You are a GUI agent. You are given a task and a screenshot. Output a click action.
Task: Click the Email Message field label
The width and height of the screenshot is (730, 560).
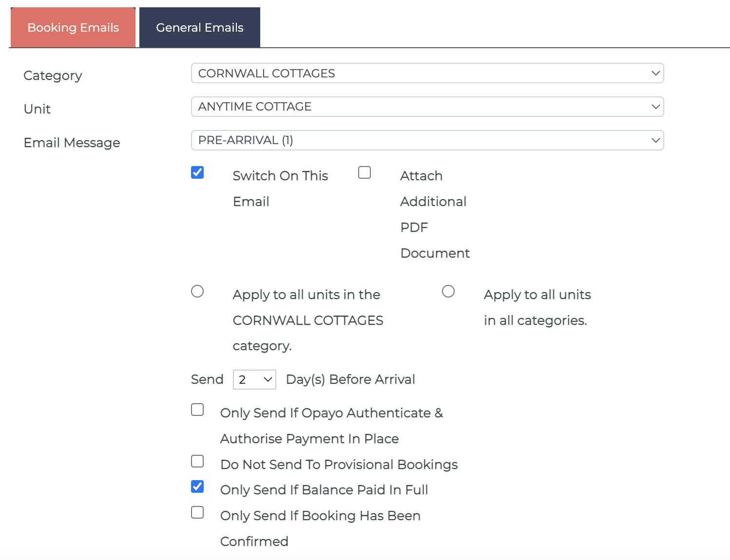coord(72,142)
